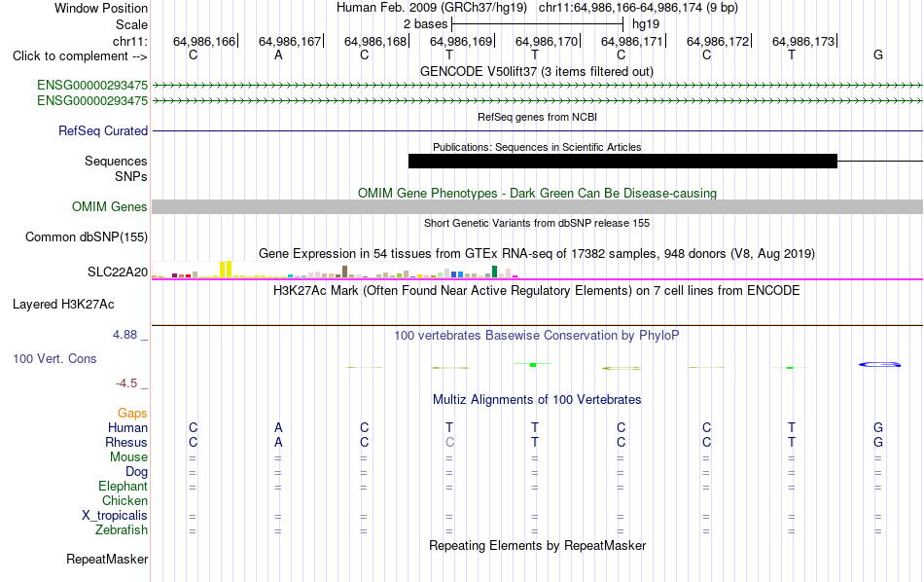Screen dimensions: 924x582
Task: Open the first ENSG00000293475 transcript label
Action: coord(92,85)
